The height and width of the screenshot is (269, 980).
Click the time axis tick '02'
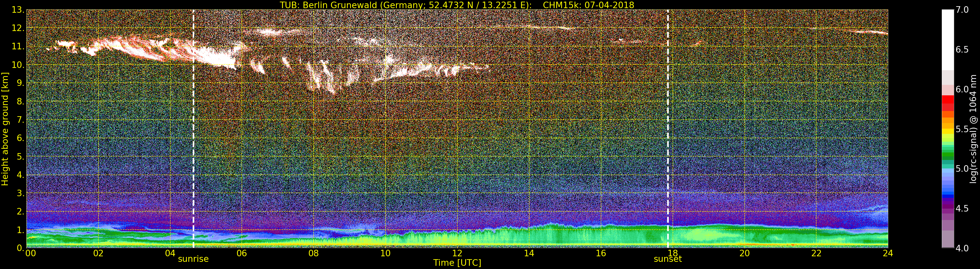pos(98,253)
